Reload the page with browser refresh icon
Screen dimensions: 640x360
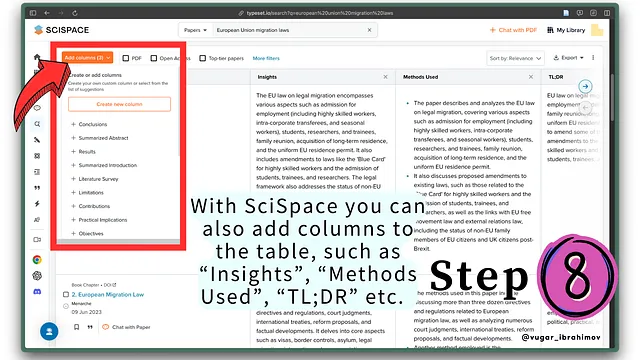(x=75, y=13)
